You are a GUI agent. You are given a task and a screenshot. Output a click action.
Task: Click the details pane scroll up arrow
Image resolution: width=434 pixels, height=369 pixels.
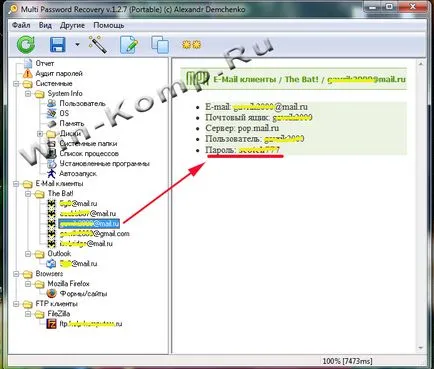(421, 64)
